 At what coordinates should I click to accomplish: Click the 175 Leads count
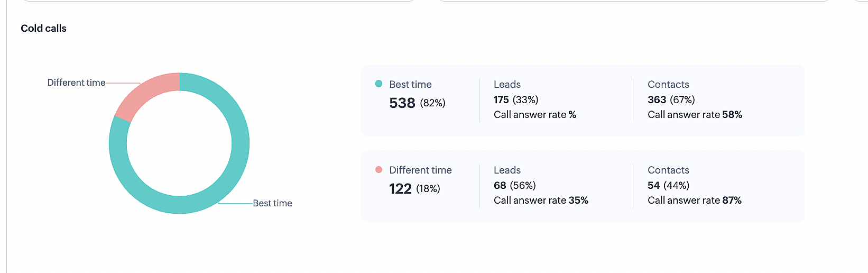(x=501, y=99)
